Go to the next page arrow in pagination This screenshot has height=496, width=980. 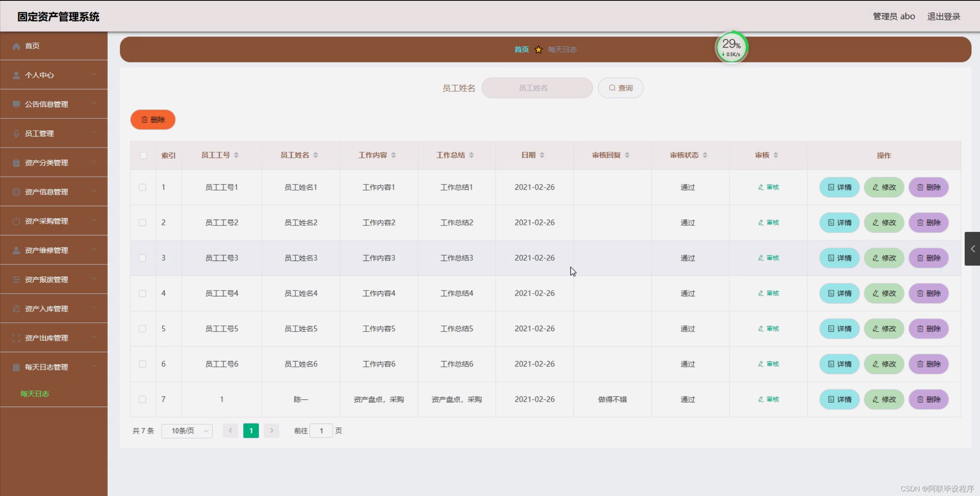[271, 430]
